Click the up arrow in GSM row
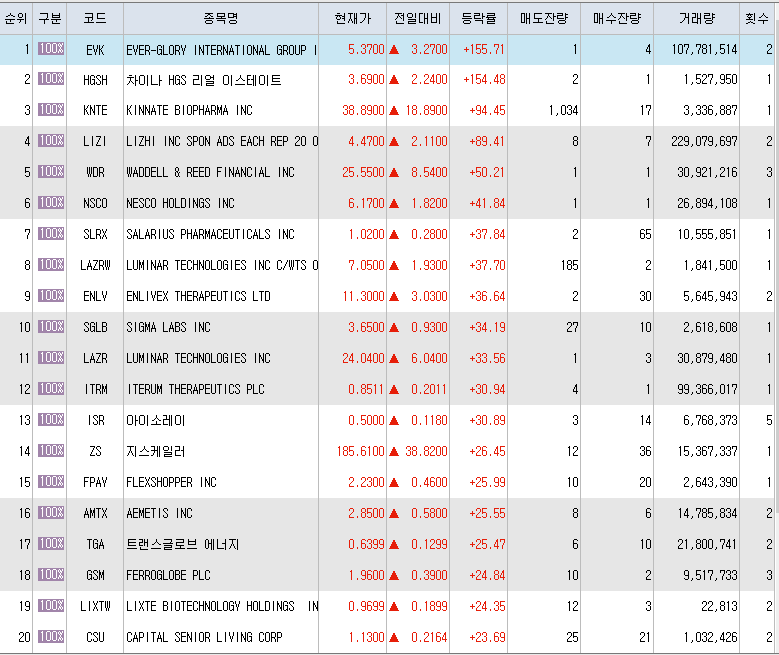The height and width of the screenshot is (655, 779). (394, 575)
